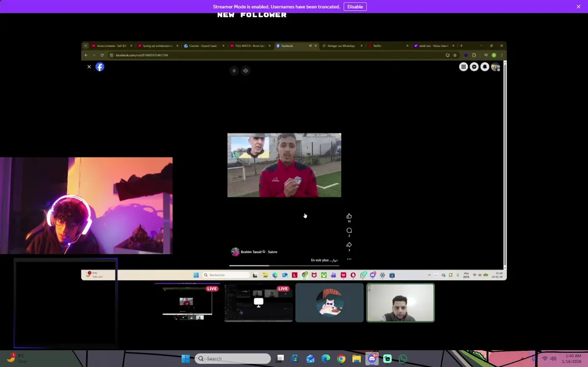Open the Facebook menu grid icon

[464, 67]
